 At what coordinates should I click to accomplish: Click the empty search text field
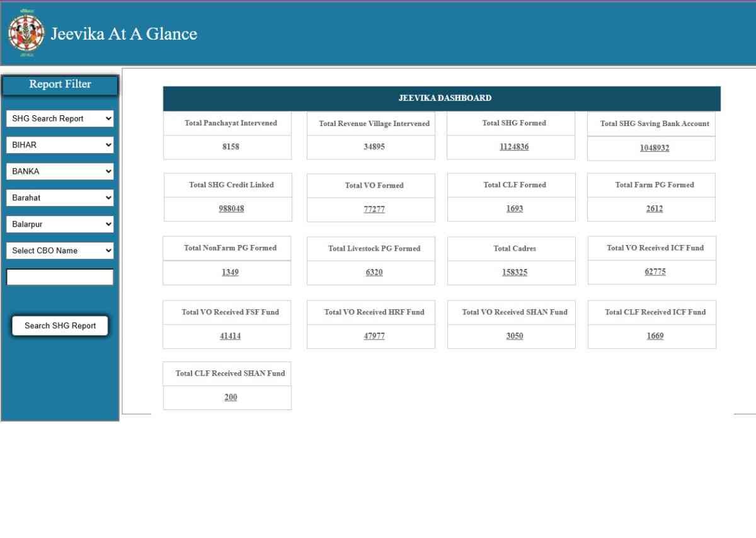point(60,277)
